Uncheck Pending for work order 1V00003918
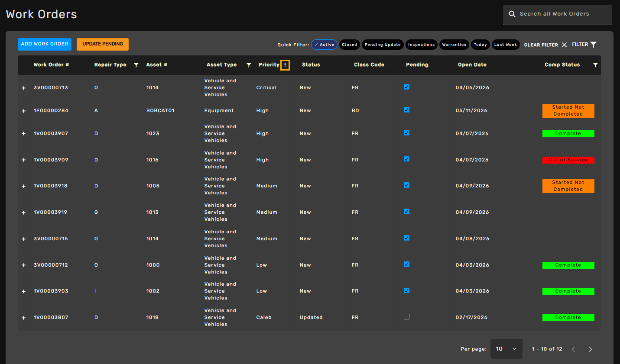This screenshot has height=364, width=620. [406, 185]
